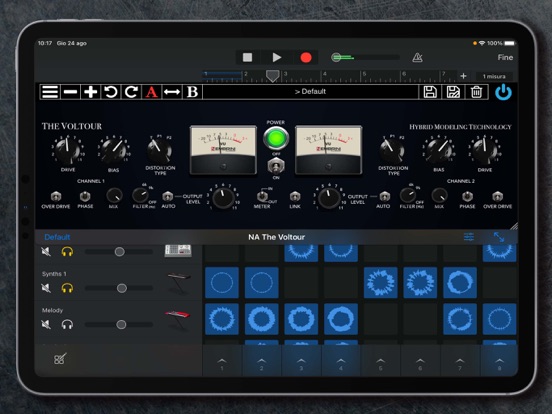Click the A/B copy arrow icon

(172, 92)
